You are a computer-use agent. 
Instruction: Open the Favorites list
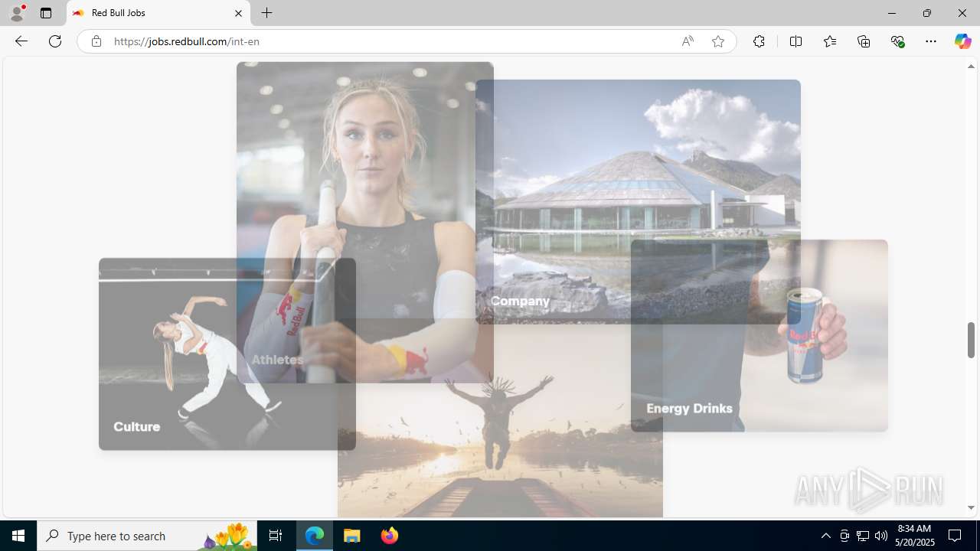(830, 41)
